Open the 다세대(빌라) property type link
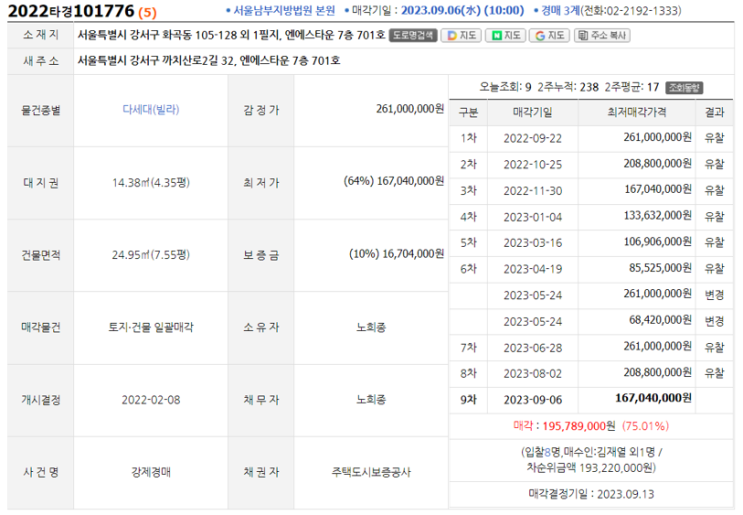 [x=151, y=109]
